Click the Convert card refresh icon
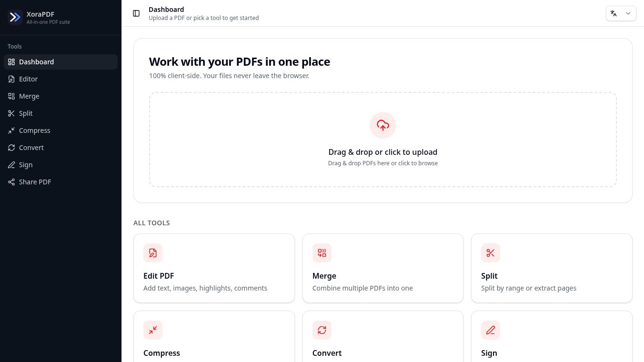The height and width of the screenshot is (362, 644). (x=322, y=330)
